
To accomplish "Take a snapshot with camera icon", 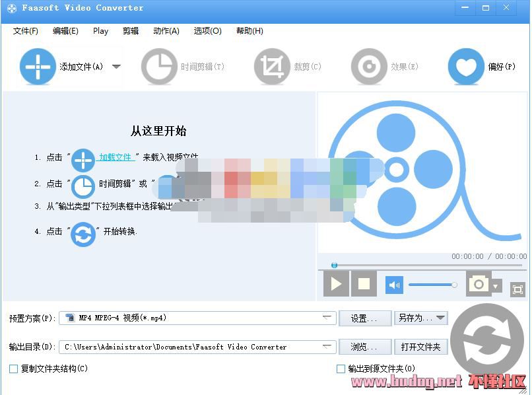I will click(479, 284).
